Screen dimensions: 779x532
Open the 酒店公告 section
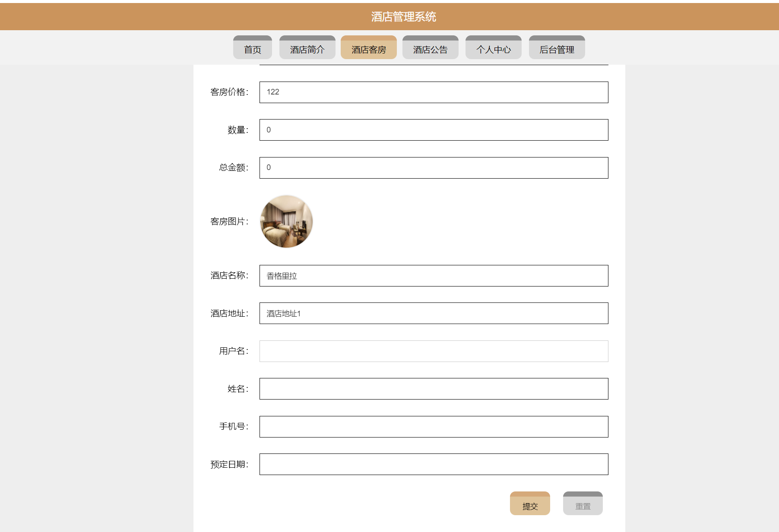[x=431, y=48]
